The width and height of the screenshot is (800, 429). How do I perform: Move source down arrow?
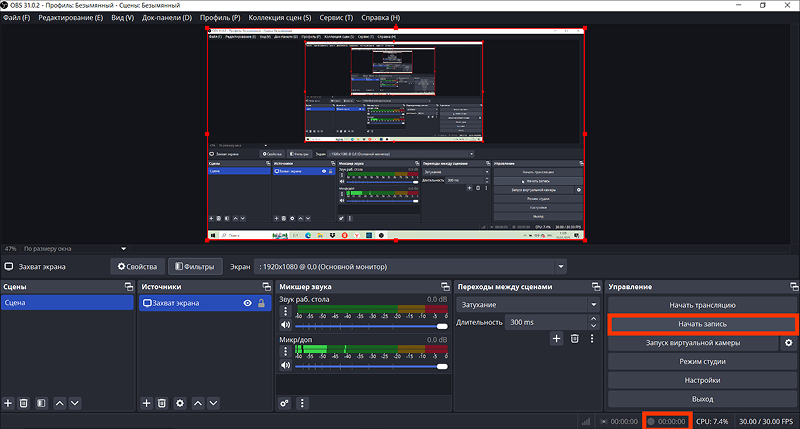[x=213, y=403]
